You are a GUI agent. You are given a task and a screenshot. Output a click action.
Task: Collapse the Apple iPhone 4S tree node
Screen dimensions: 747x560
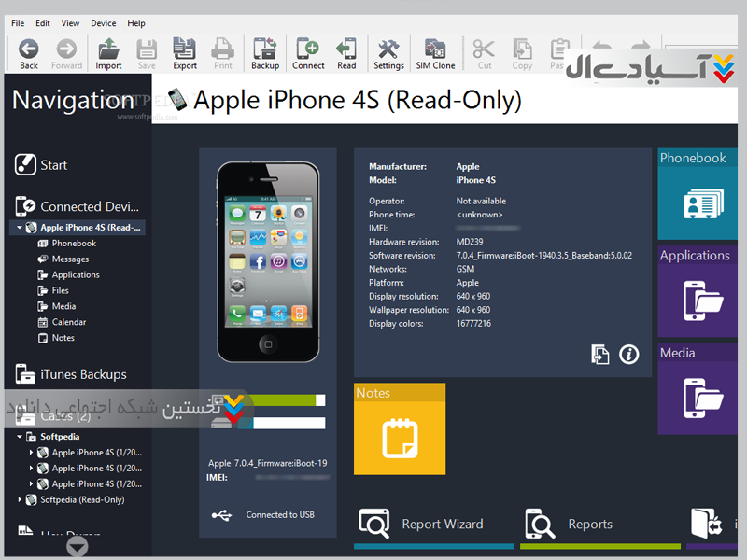coord(20,228)
